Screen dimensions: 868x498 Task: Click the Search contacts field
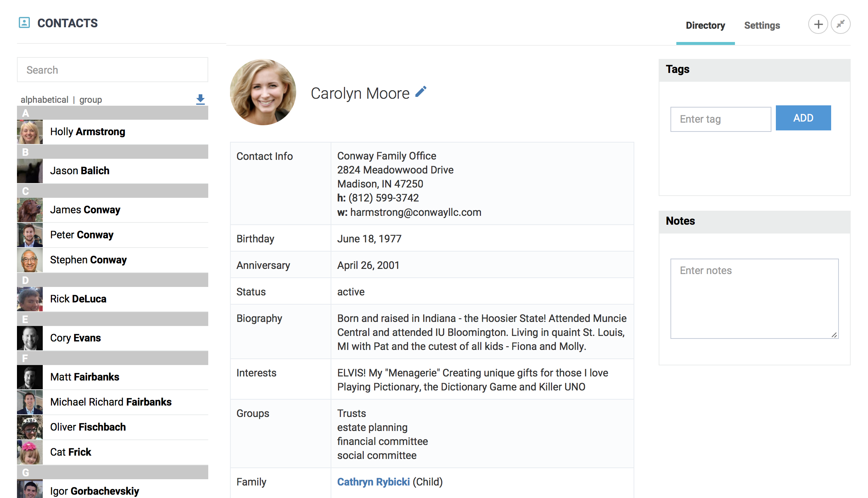pyautogui.click(x=112, y=70)
